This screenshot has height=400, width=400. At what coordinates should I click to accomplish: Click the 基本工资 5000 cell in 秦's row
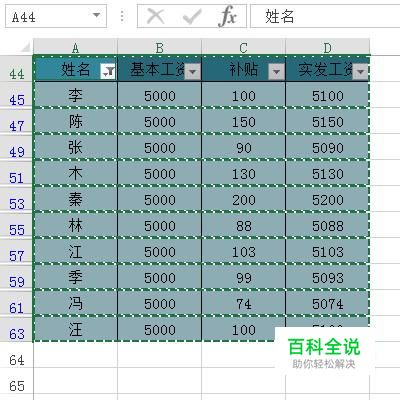160,199
